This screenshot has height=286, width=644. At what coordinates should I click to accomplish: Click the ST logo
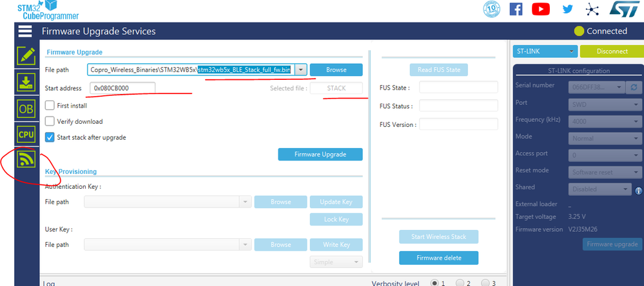click(x=623, y=9)
